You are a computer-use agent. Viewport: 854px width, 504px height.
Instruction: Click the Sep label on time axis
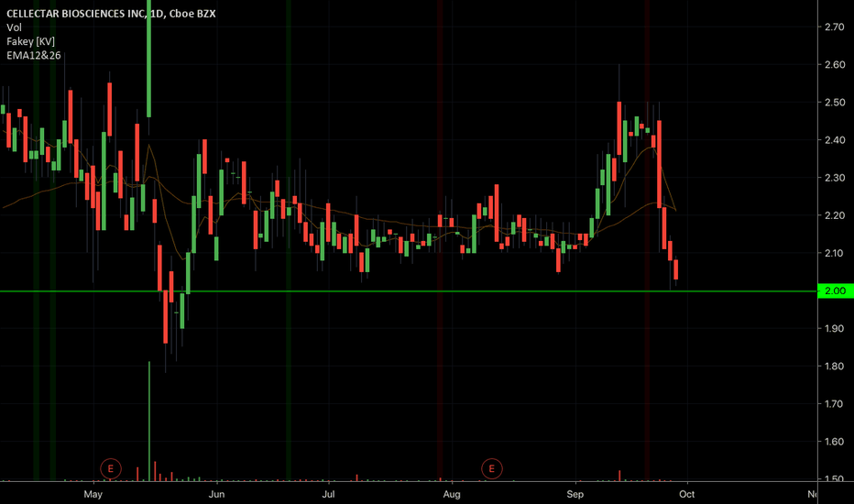click(x=575, y=494)
